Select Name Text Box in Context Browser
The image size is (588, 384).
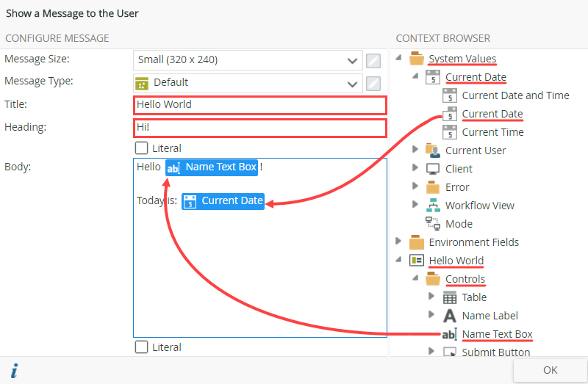coord(497,334)
